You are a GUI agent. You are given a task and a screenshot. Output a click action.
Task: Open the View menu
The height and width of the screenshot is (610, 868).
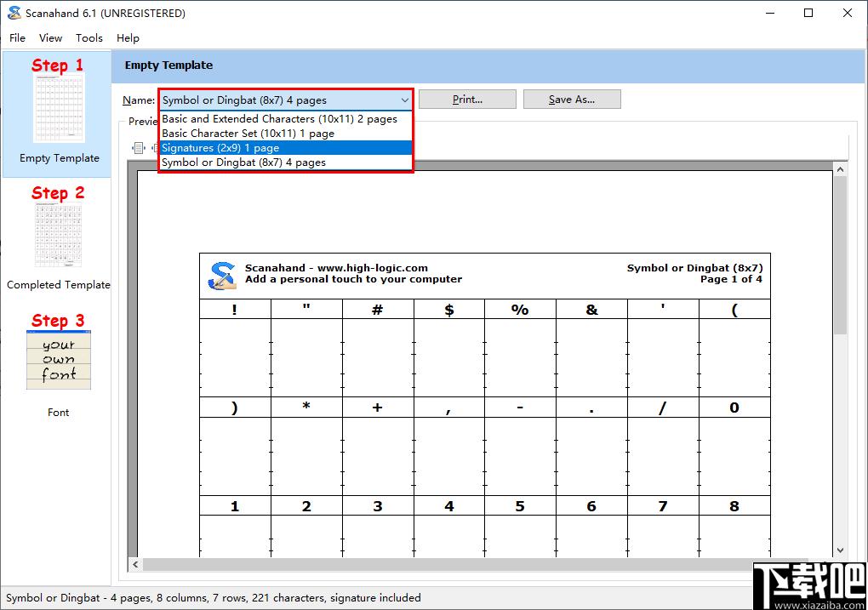pos(50,37)
